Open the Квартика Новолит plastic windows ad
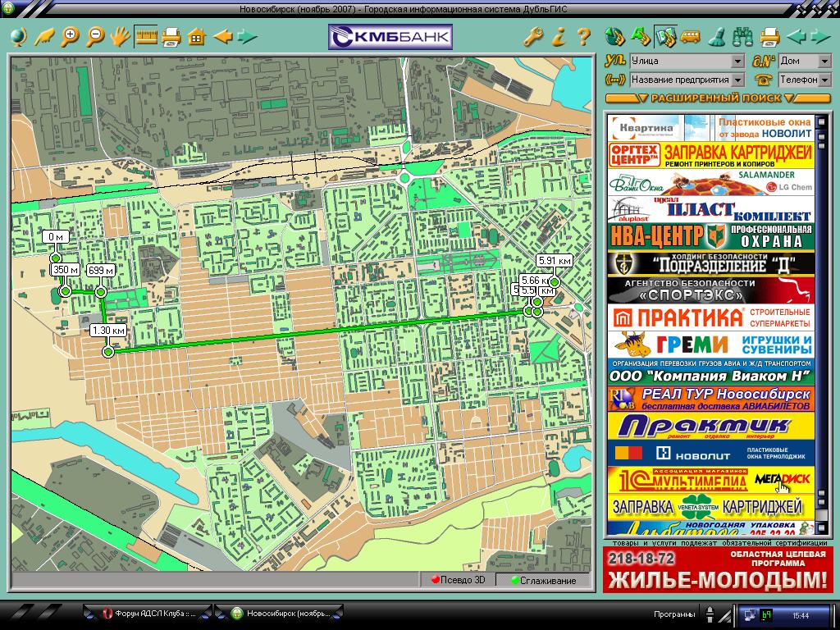 pos(711,128)
